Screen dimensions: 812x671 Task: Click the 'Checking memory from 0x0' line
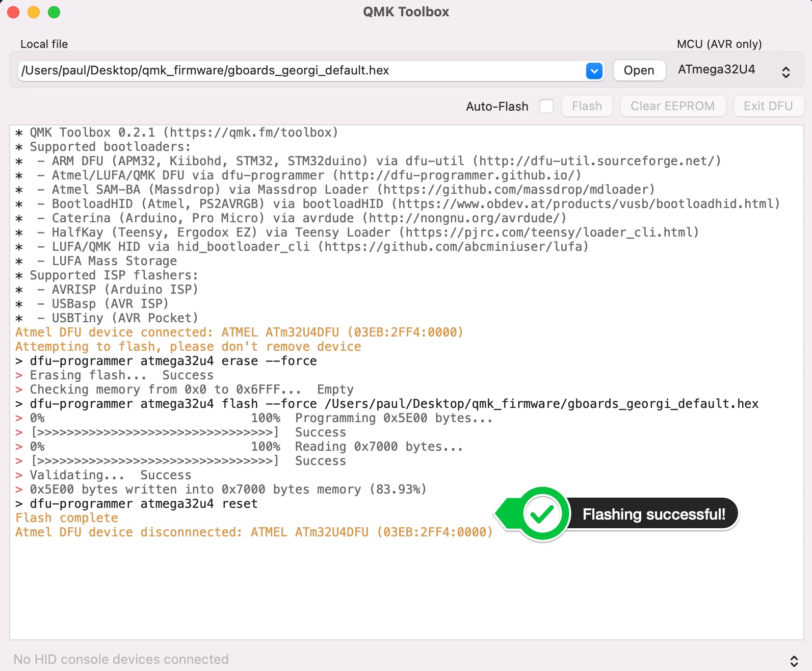185,390
